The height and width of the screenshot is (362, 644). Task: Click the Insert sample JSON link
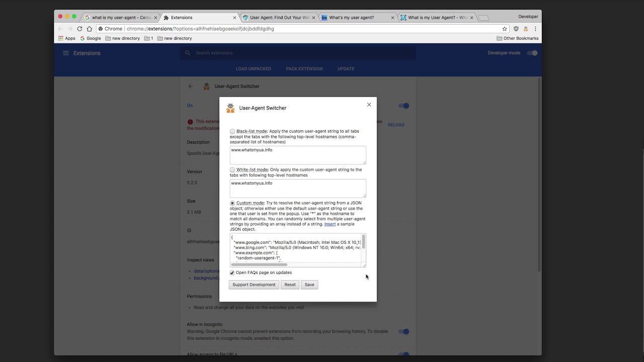click(x=330, y=224)
